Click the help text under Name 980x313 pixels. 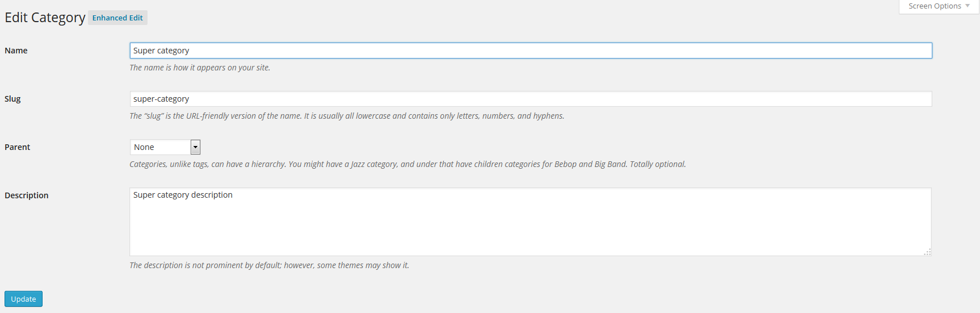coord(200,68)
